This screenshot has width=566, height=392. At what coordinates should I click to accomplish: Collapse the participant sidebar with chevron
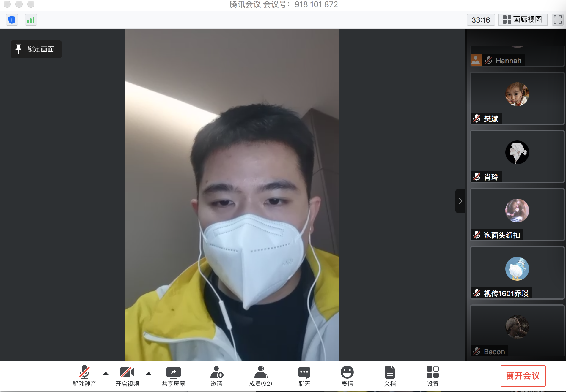coord(460,201)
